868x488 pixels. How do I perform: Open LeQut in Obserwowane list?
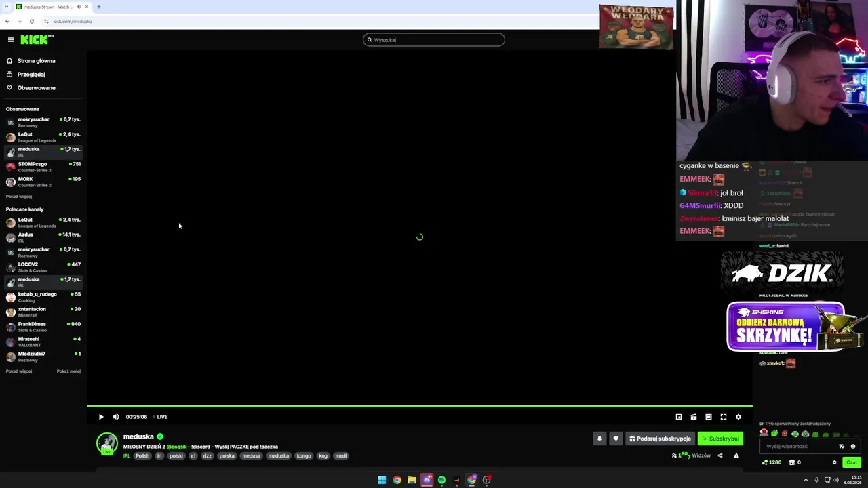coord(43,137)
